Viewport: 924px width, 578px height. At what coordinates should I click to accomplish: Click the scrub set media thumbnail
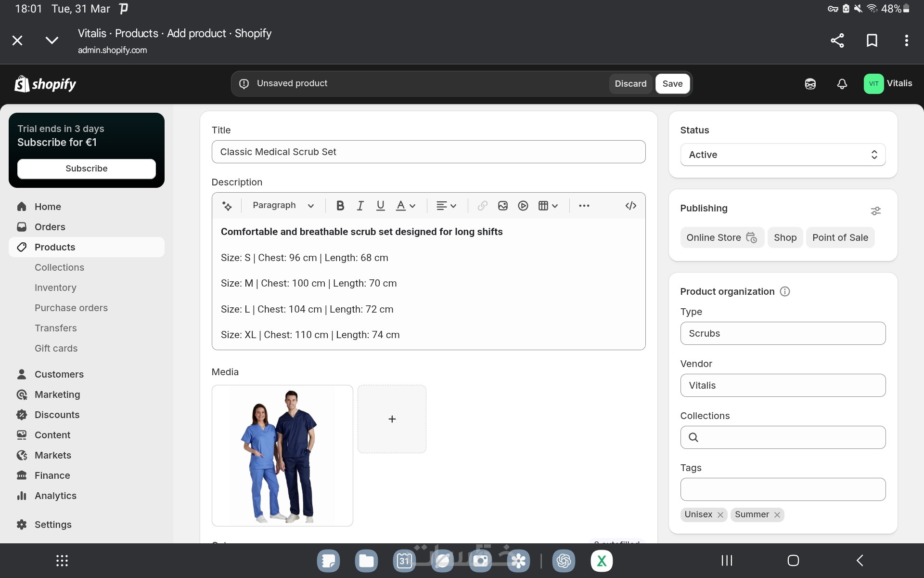(x=282, y=455)
